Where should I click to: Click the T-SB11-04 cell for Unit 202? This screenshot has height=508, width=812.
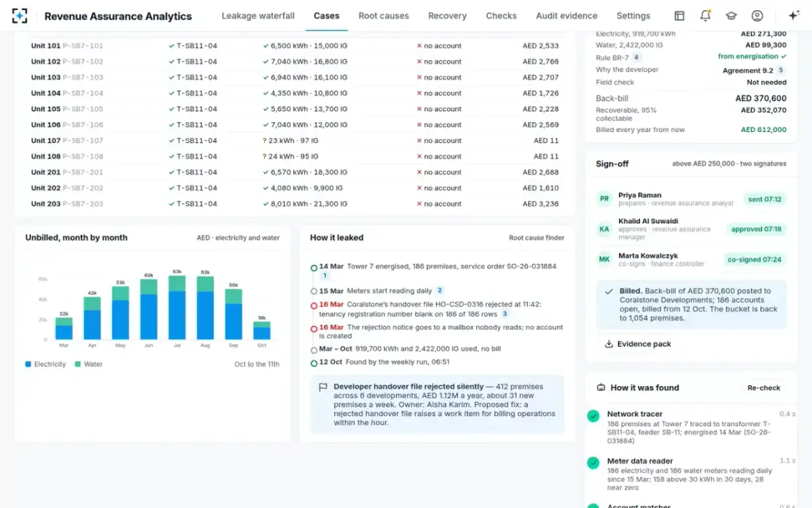point(193,188)
